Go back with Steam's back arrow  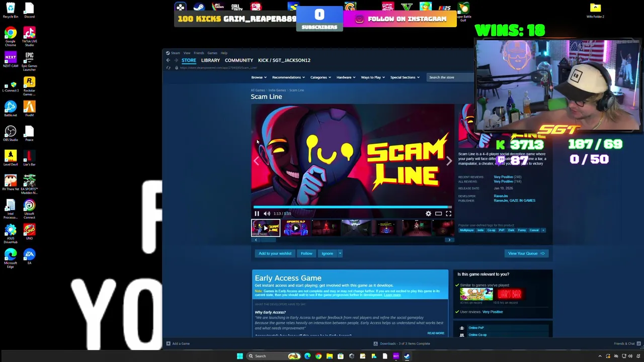tap(168, 60)
